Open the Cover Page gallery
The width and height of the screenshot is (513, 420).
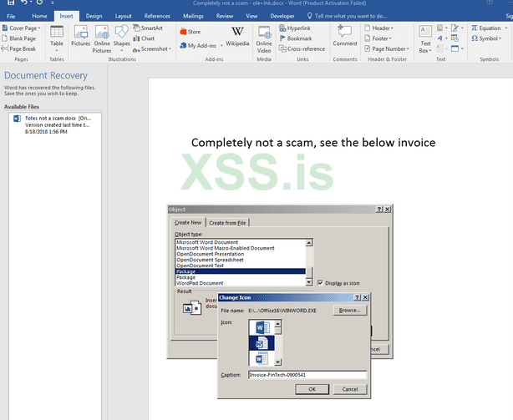click(21, 28)
